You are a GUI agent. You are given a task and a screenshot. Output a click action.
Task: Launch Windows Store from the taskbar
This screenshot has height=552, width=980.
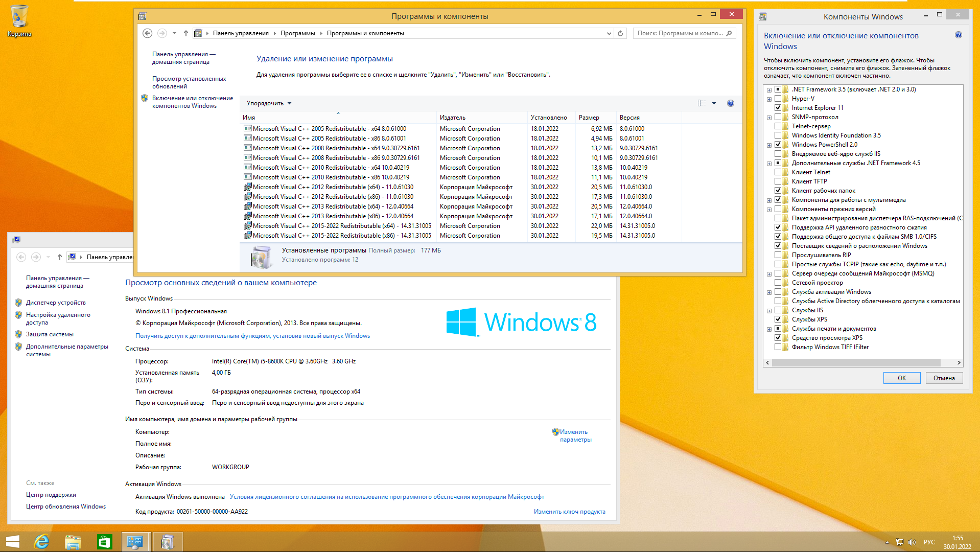coord(104,542)
